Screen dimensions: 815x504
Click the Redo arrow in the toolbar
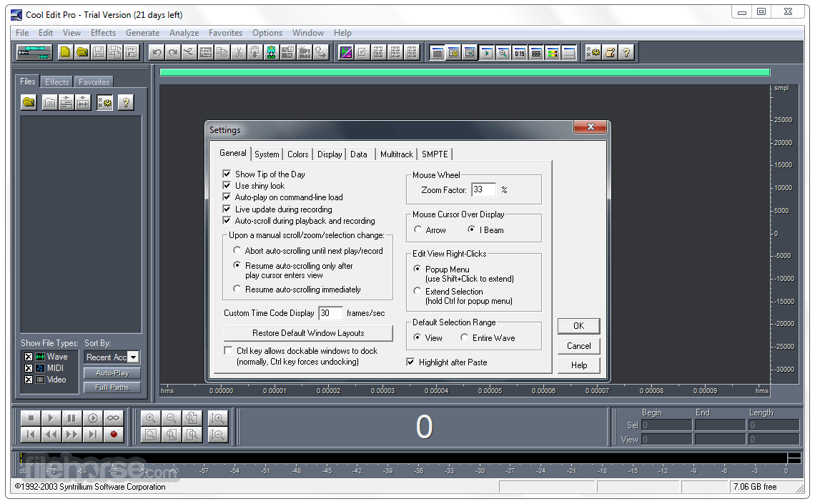point(173,52)
